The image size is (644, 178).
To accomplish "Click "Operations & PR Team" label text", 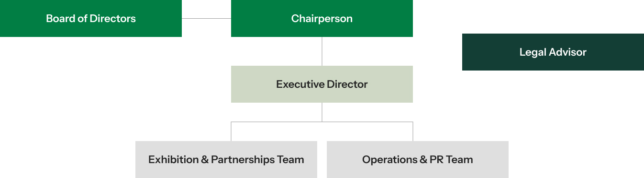I will [418, 160].
